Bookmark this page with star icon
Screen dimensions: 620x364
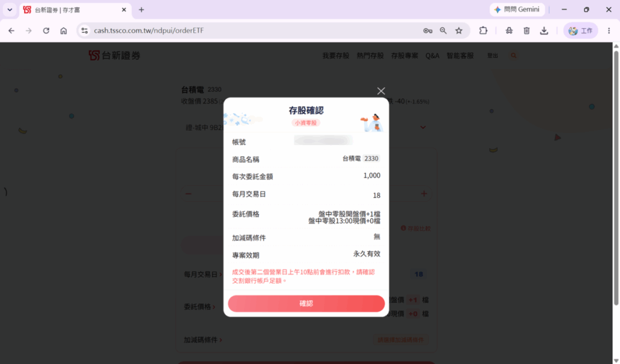(459, 30)
